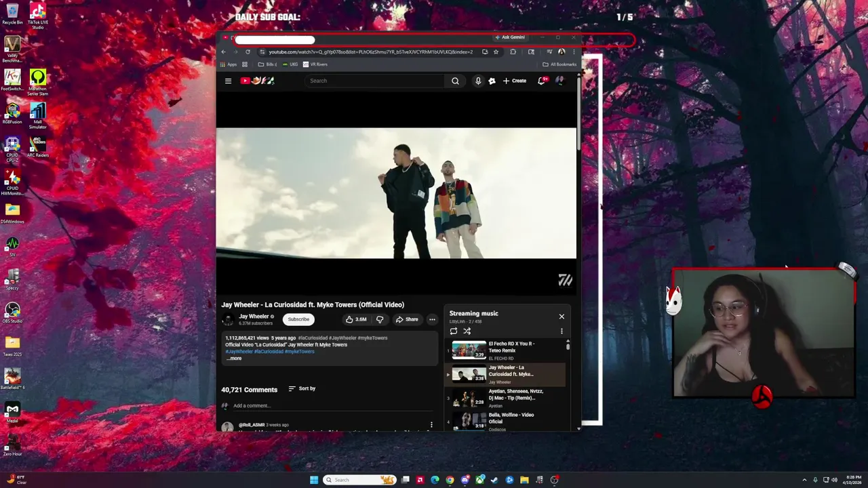
Task: Open Chrome extensions puzzle icon
Action: click(x=513, y=52)
